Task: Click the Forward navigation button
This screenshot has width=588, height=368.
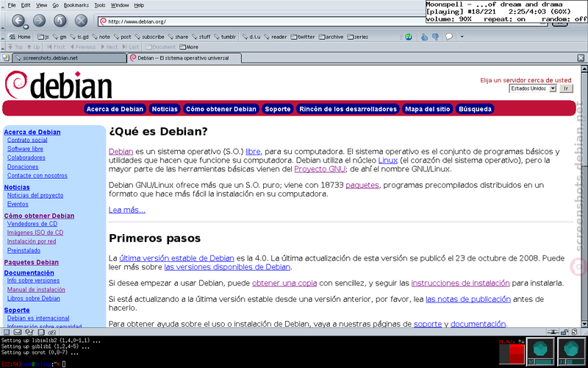Action: 40,21
